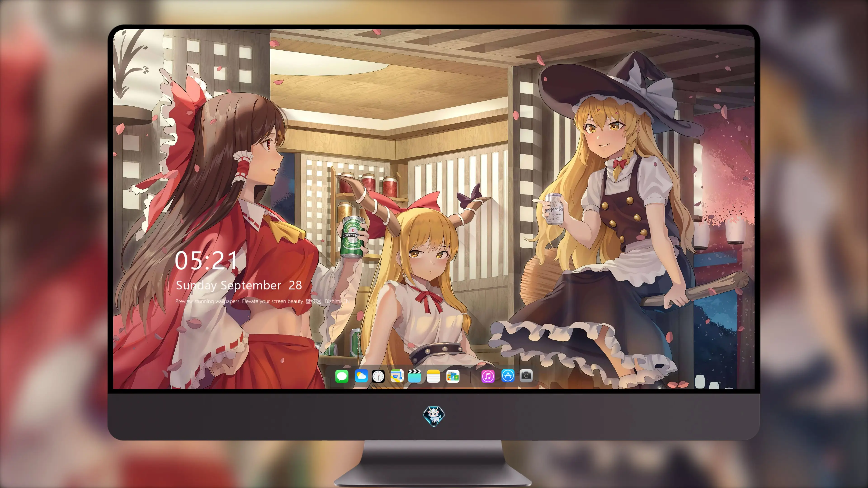The image size is (868, 488).
Task: Launch Maps from the dock
Action: coord(397,376)
